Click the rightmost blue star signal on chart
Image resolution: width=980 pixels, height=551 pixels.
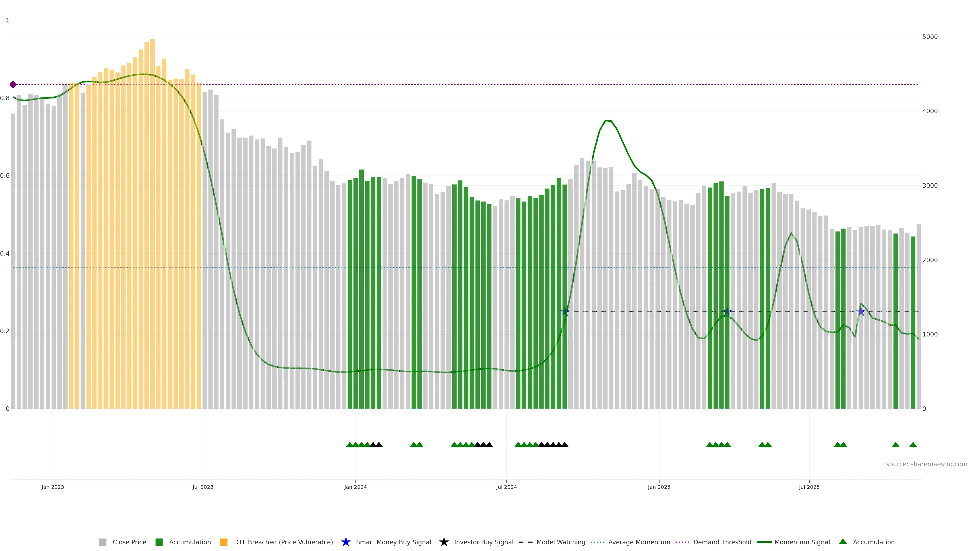tap(861, 312)
